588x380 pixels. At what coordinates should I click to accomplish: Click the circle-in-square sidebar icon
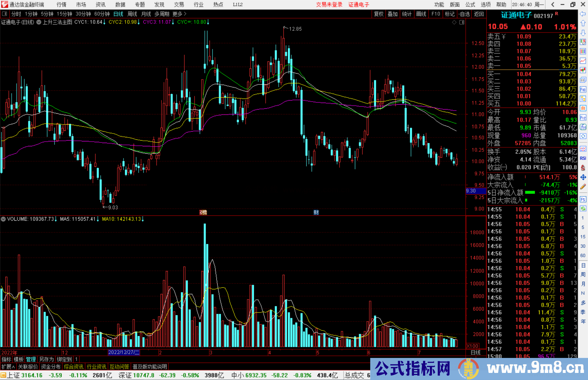coord(583,136)
